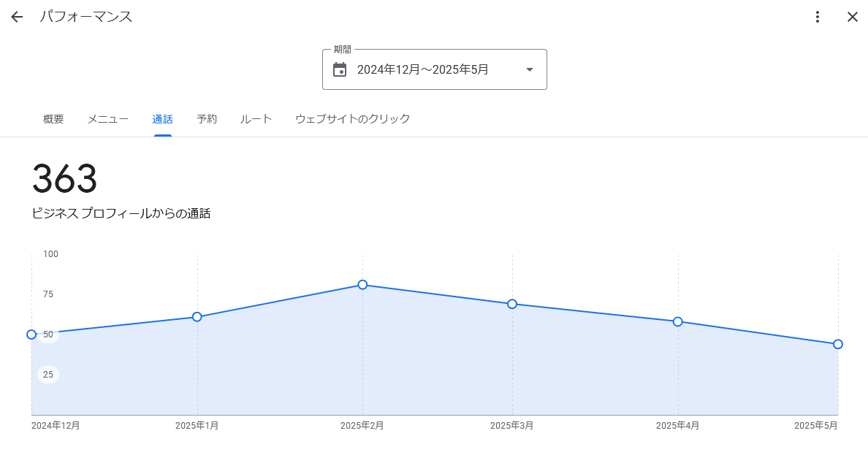Click the 363 total calls number
The height and width of the screenshot is (466, 868).
pos(65,179)
